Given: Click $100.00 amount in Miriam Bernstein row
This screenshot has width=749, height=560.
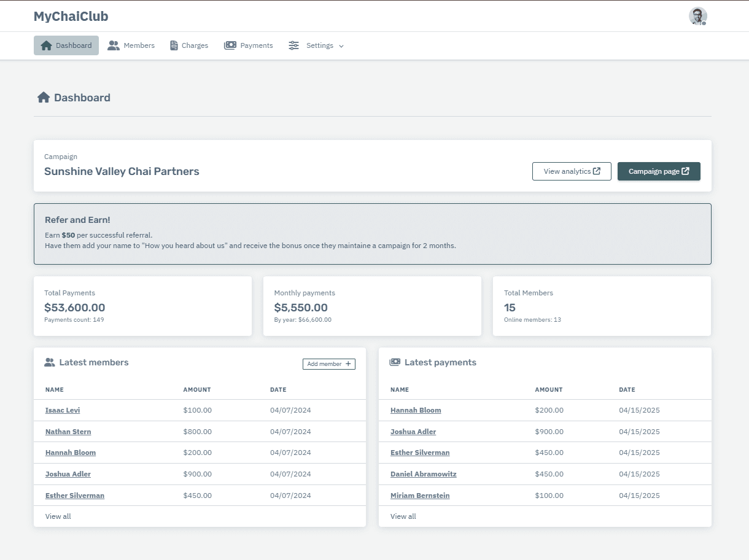Looking at the screenshot, I should [x=549, y=496].
